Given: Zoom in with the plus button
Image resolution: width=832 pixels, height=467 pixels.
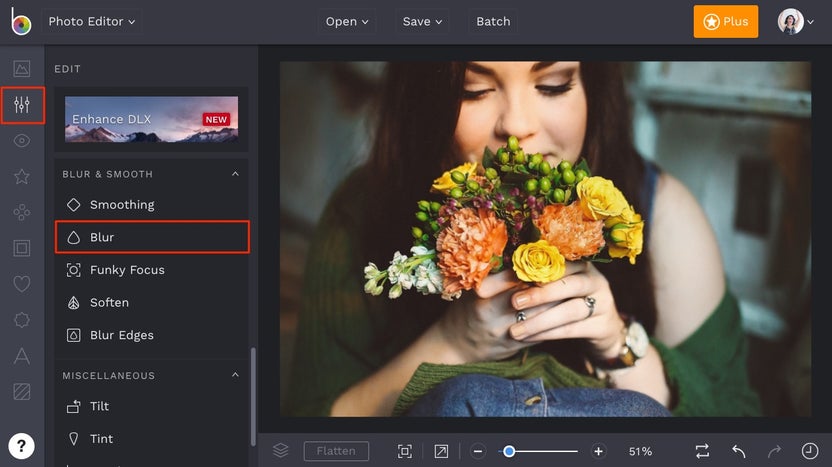Looking at the screenshot, I should pos(599,451).
